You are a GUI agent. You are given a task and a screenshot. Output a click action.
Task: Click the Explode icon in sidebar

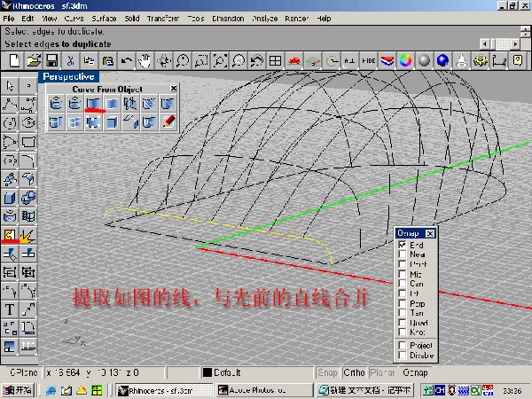tap(28, 235)
